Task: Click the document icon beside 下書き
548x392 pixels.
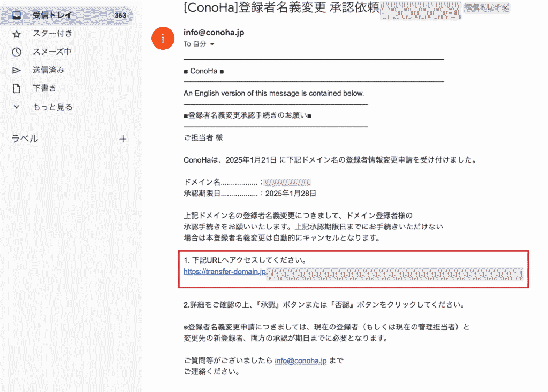Action: (17, 89)
